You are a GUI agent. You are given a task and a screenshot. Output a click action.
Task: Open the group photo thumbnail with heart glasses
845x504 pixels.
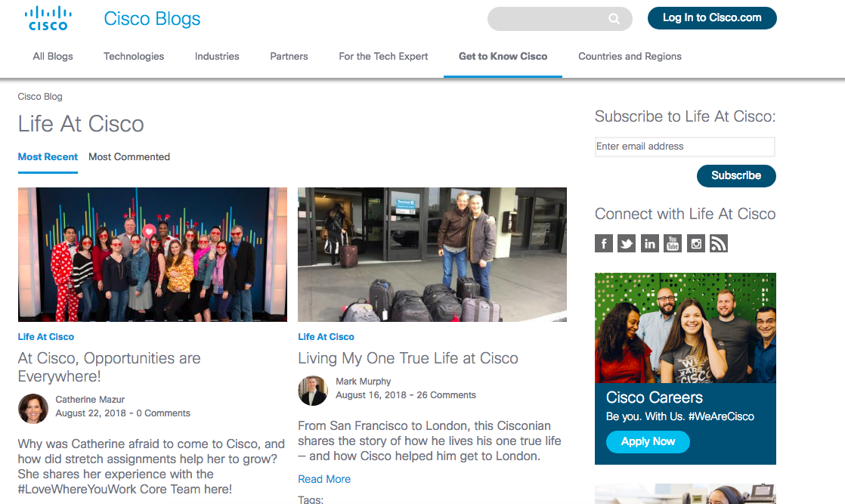click(x=153, y=255)
